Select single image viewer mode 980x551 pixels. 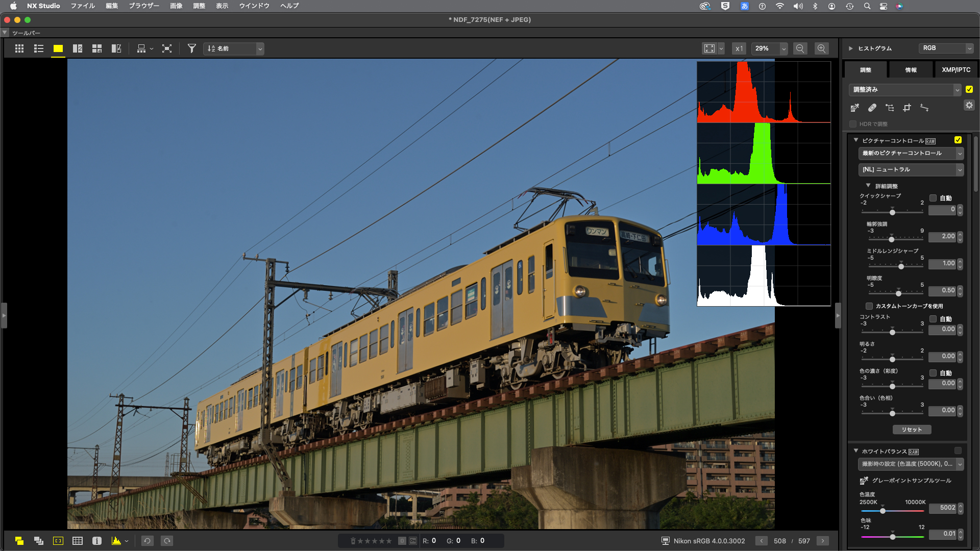(x=58, y=48)
